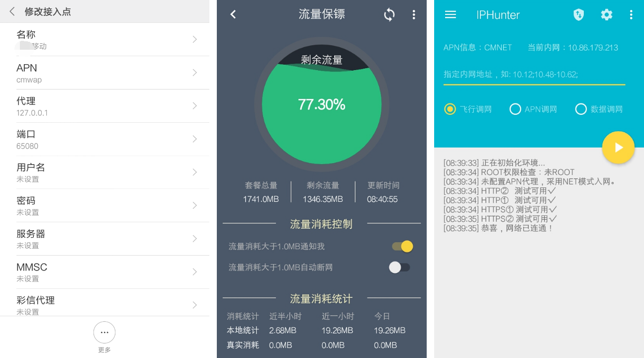Tap the 指定内网地址 input field
Screen dimensions: 644x358
[x=534, y=75]
